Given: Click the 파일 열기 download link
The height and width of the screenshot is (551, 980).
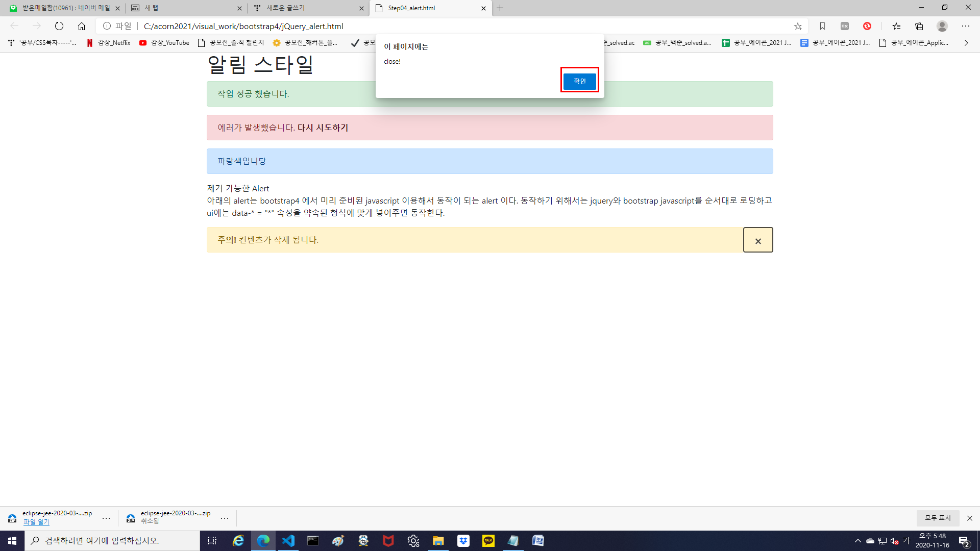Looking at the screenshot, I should (x=36, y=522).
